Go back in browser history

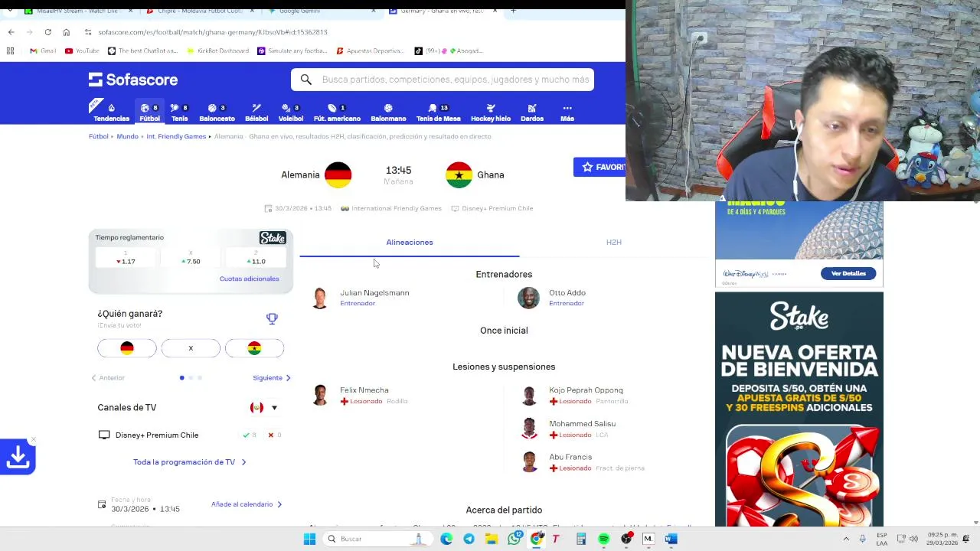pyautogui.click(x=11, y=32)
